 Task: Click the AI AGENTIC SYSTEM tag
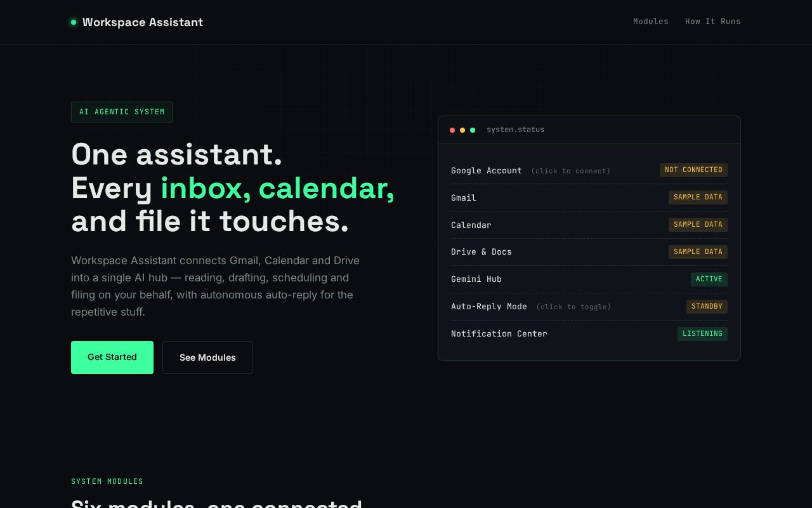click(x=122, y=112)
